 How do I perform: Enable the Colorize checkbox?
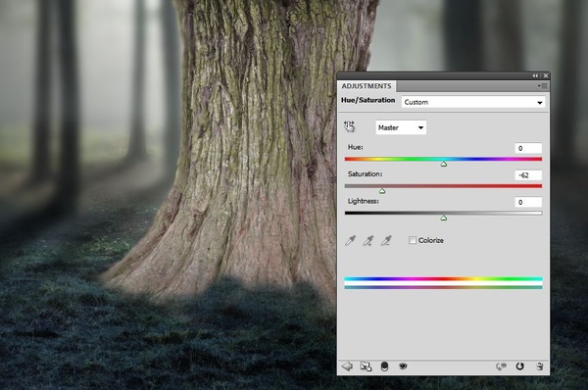click(x=413, y=240)
